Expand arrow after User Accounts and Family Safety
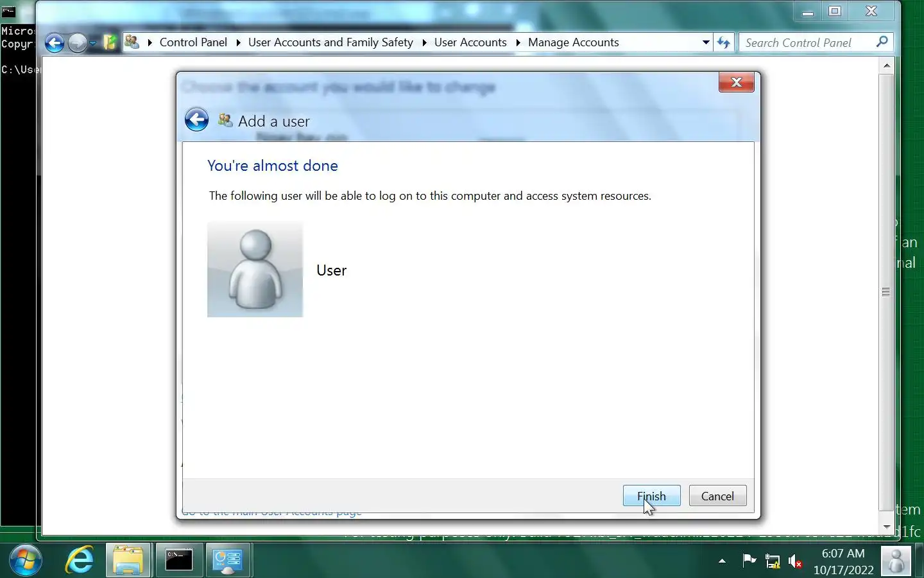This screenshot has width=924, height=578. point(424,42)
